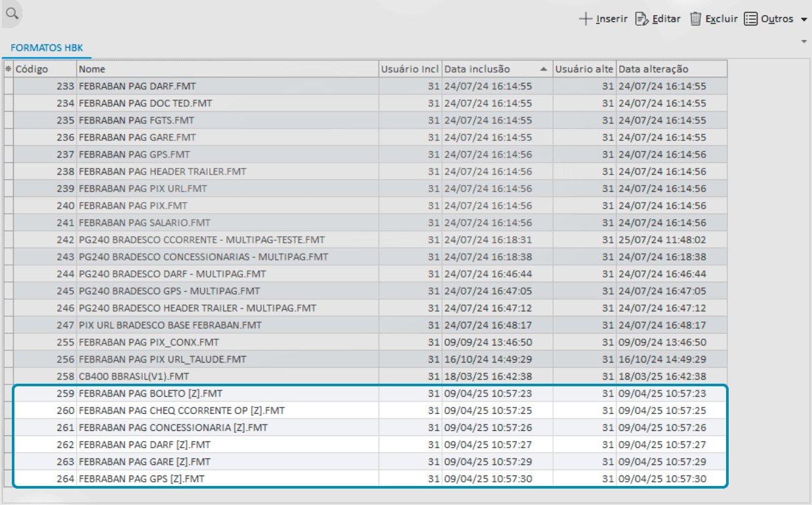
Task: Select PG240 BRADESCO GPS - MULTIPAG.FMT
Action: (x=365, y=291)
